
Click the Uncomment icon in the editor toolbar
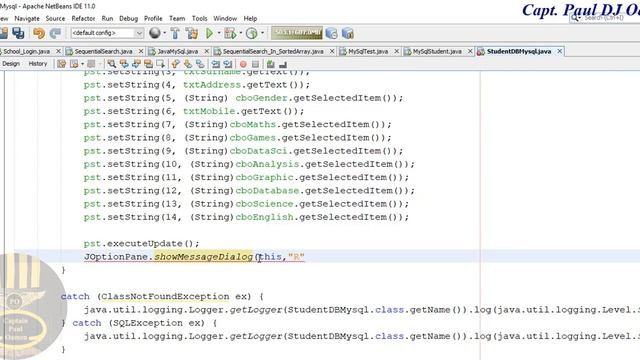(x=283, y=64)
